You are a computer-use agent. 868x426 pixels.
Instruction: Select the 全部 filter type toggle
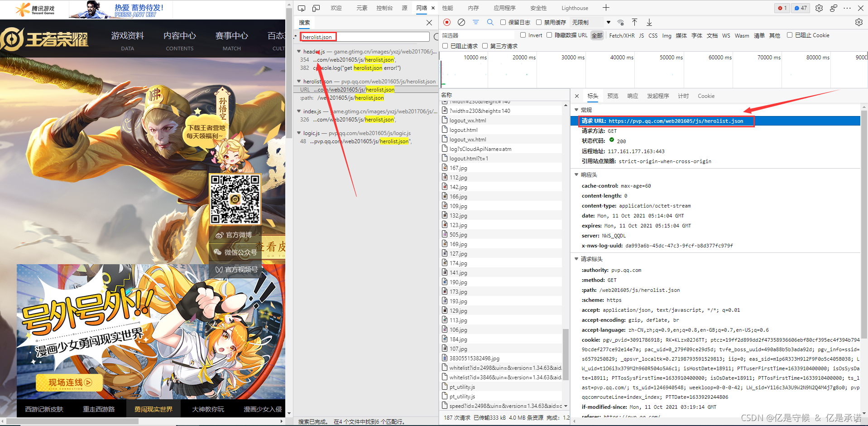pos(597,35)
